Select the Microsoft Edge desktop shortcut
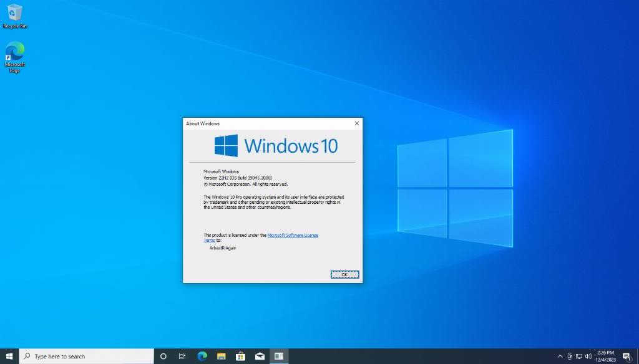This screenshot has width=639, height=364. click(x=15, y=57)
